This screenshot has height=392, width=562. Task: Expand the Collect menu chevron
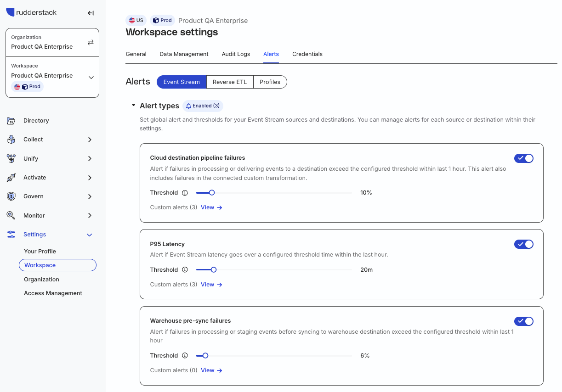coord(90,140)
